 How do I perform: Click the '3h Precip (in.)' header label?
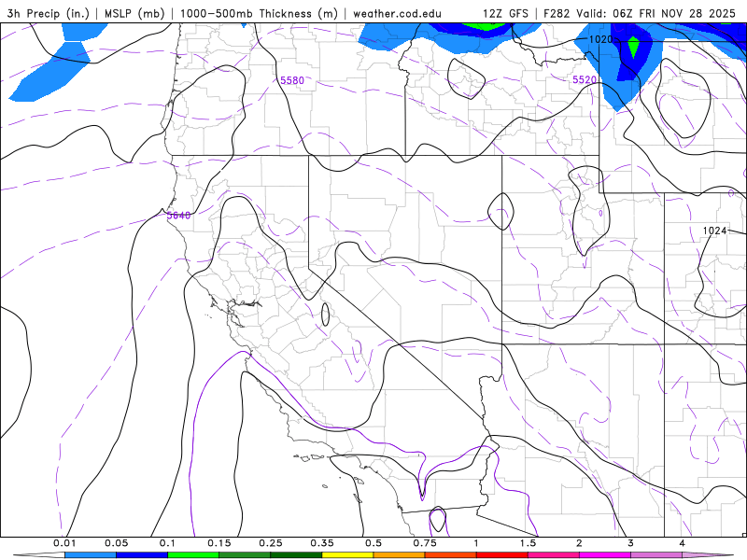point(48,13)
